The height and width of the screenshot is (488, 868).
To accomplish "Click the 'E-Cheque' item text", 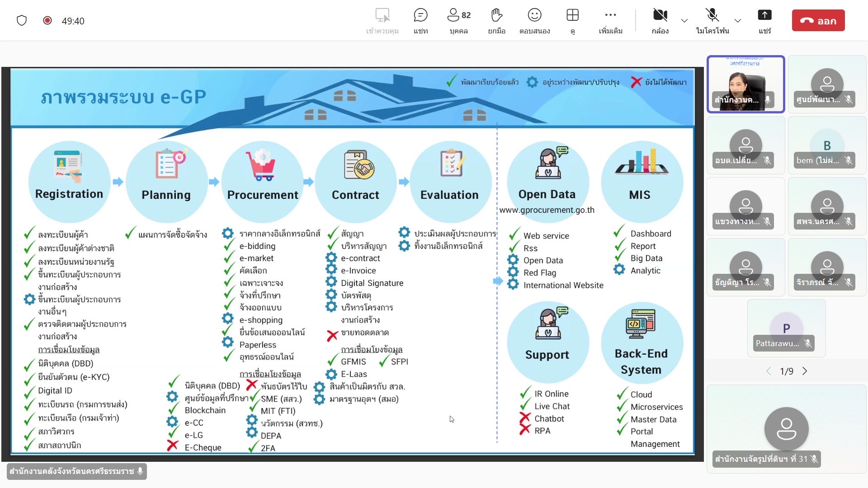I will coord(203,448).
